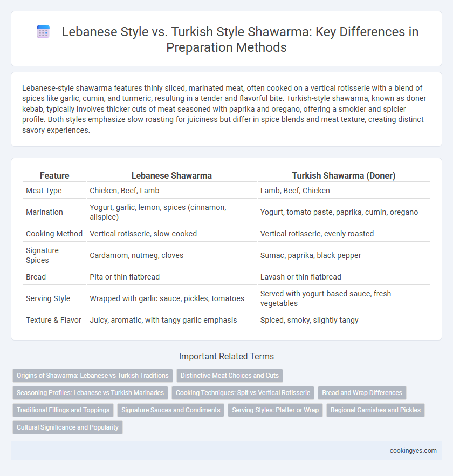Click 'Regional Garnishes and Pickles' tag

click(x=376, y=410)
